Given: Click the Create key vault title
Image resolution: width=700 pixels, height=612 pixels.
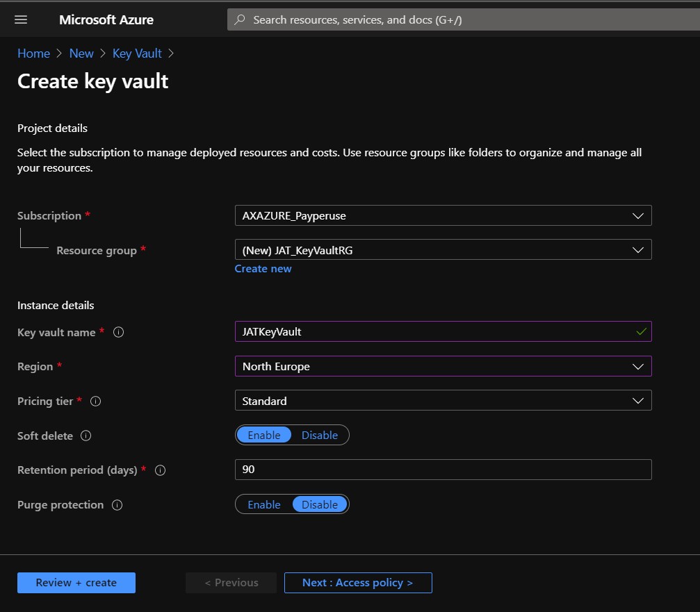Looking at the screenshot, I should 93,82.
